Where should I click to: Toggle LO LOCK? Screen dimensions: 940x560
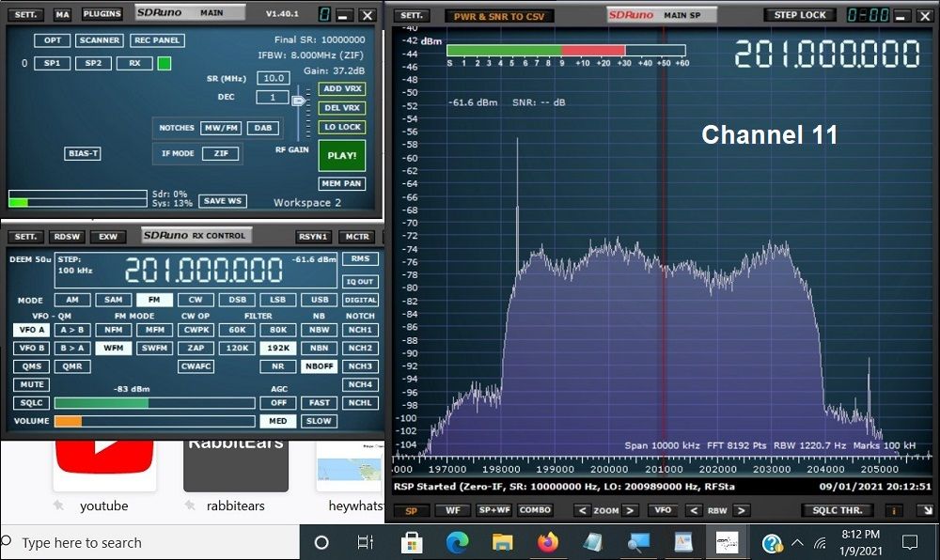342,127
